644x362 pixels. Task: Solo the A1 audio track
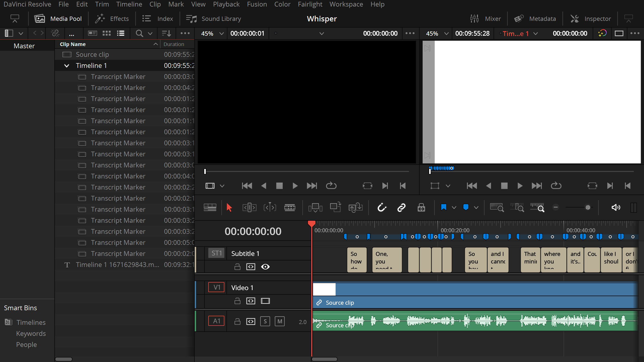pos(265,321)
